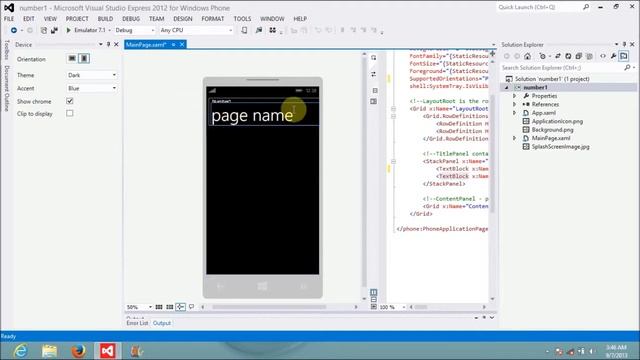Refresh the Solution Explorer

[x=568, y=56]
